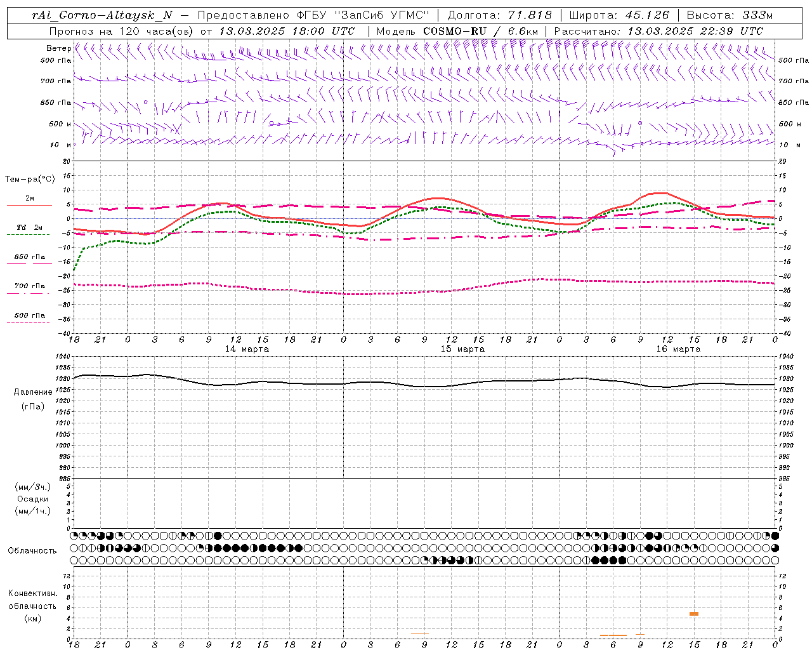Click the "Облачность" cloud cover label
Viewport: 812px width, 650px height.
tap(32, 550)
